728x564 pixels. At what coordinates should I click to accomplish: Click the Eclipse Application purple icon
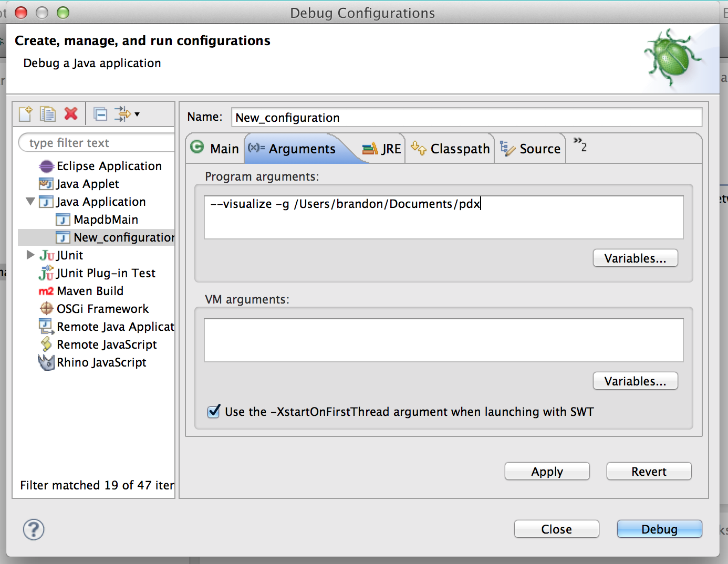[x=46, y=166]
